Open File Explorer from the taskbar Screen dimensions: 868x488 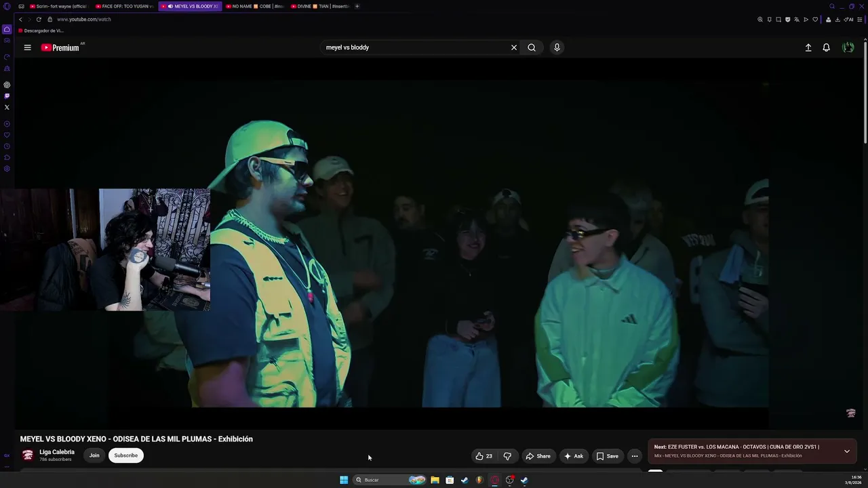(x=435, y=480)
